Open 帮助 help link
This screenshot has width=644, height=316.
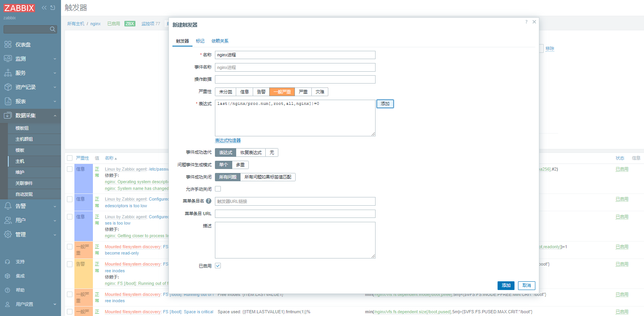click(x=20, y=290)
